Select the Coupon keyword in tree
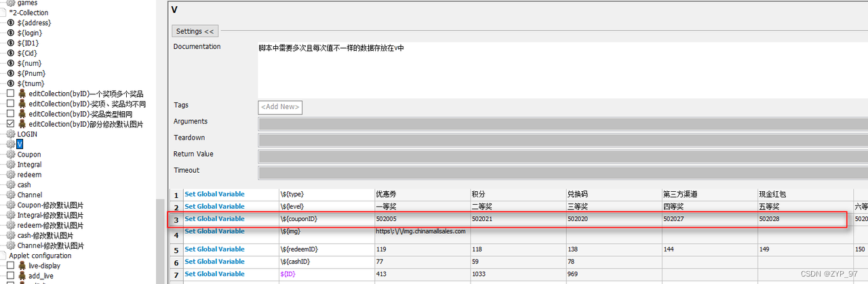868x284 pixels. (x=29, y=155)
